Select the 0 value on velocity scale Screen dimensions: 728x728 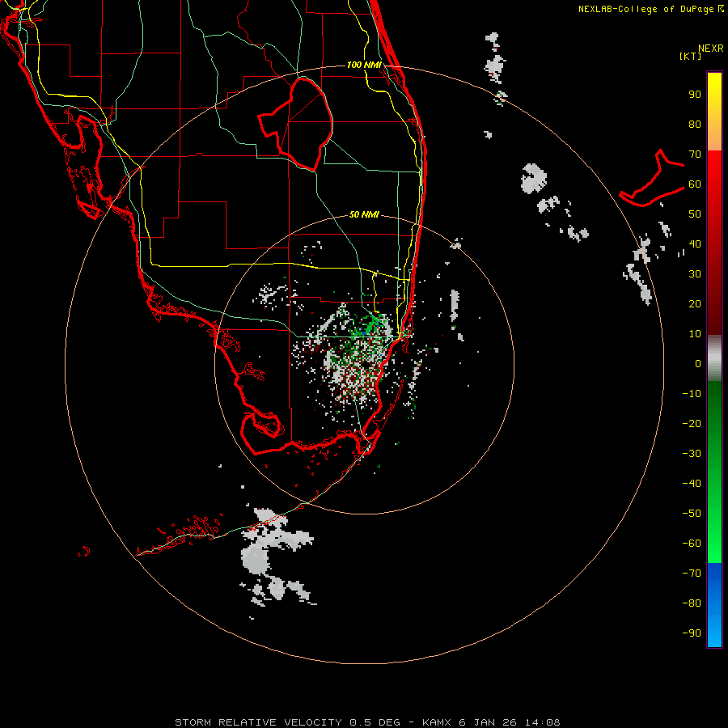tap(698, 363)
